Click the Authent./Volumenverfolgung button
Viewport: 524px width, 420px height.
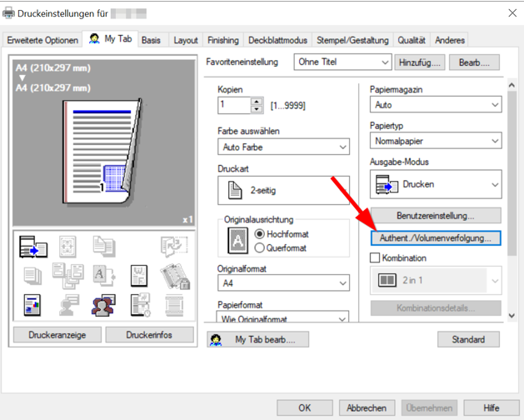click(x=435, y=237)
